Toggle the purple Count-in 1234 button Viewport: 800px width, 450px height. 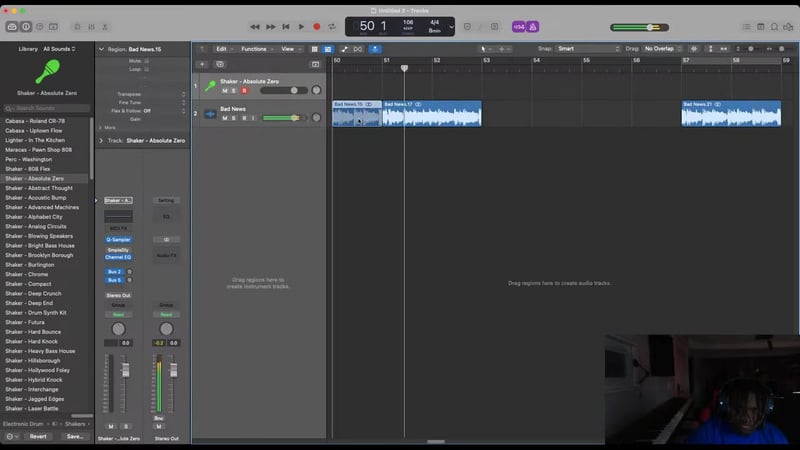coord(519,27)
